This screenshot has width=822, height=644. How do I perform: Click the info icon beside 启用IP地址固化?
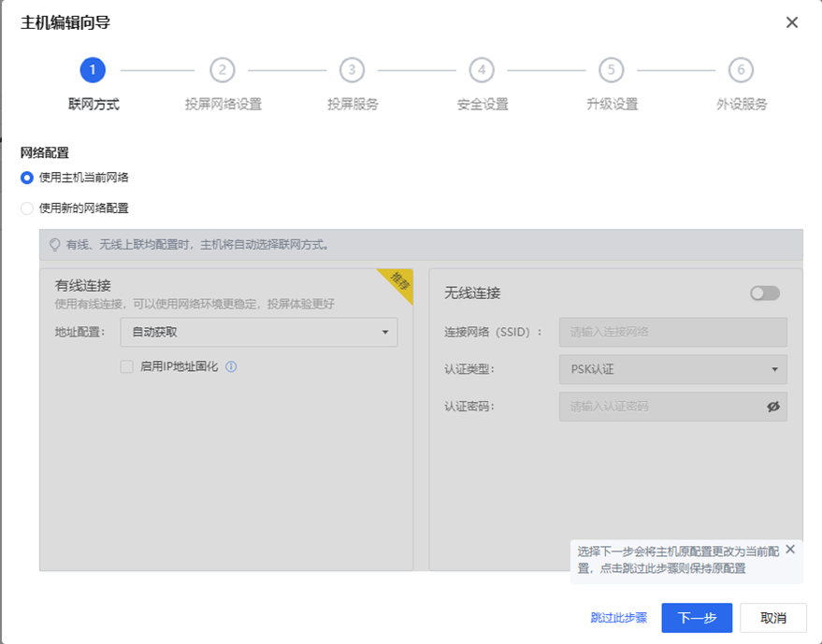[x=231, y=367]
